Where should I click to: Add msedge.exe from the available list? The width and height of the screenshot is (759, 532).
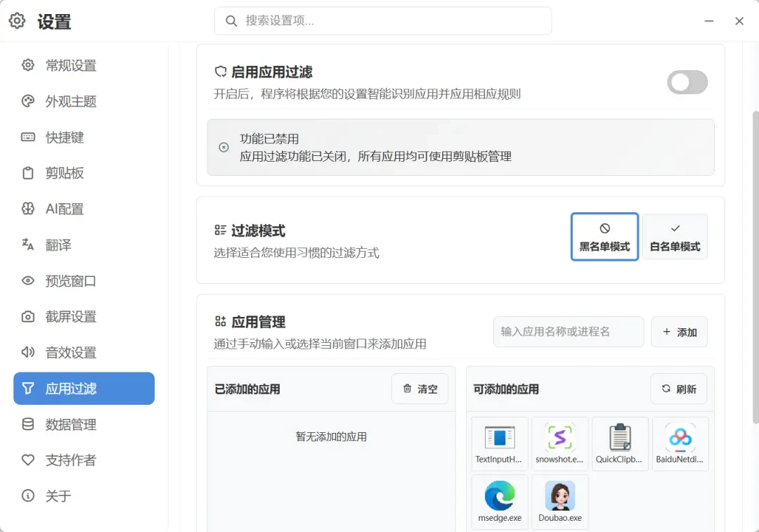(x=500, y=502)
